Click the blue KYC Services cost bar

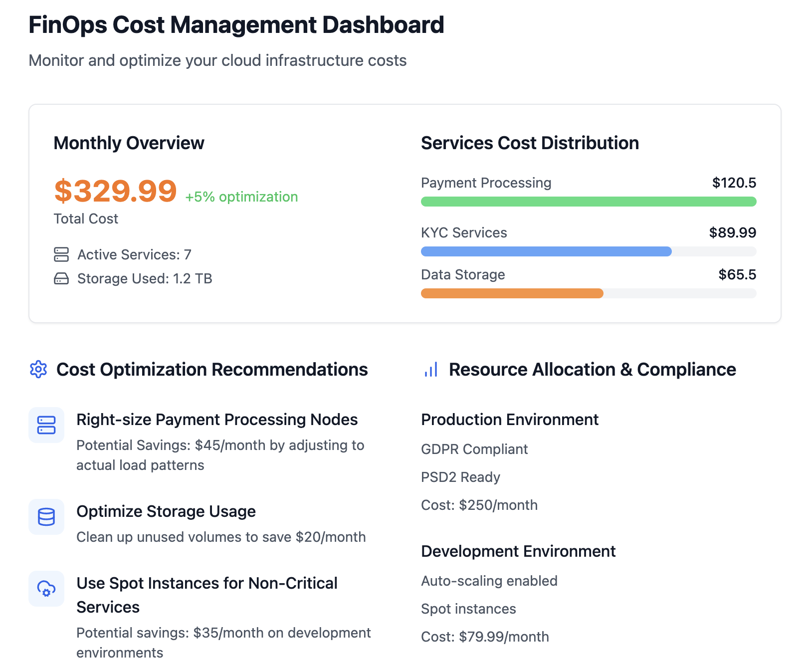(x=546, y=251)
